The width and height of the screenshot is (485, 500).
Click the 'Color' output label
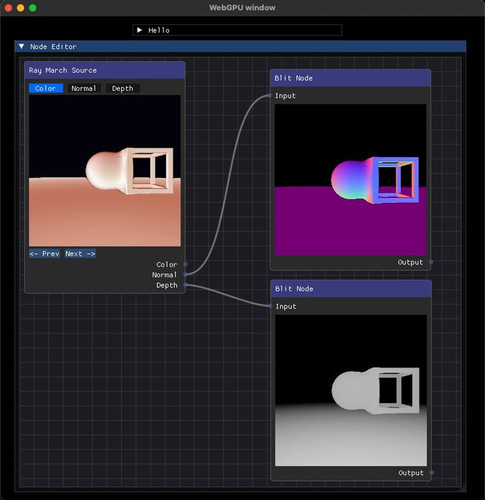[x=167, y=264]
